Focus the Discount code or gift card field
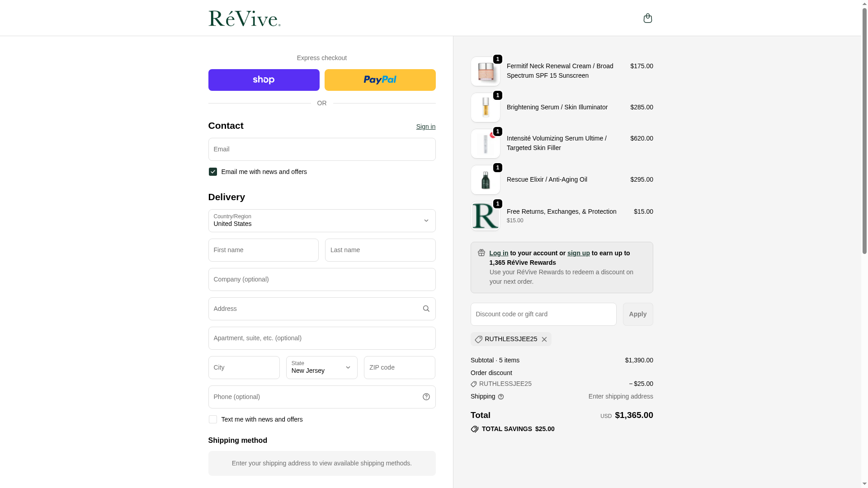 pos(543,314)
